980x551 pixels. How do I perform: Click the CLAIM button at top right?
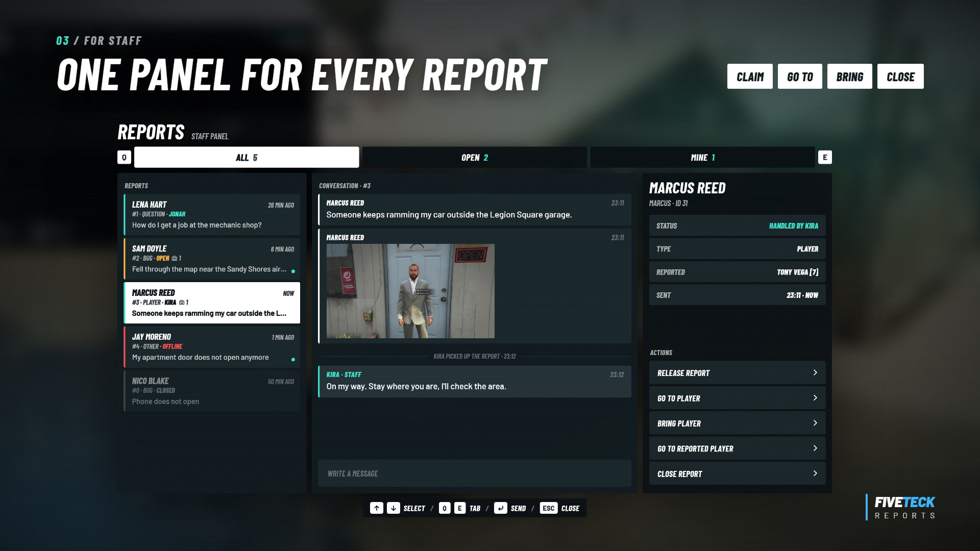click(x=750, y=77)
